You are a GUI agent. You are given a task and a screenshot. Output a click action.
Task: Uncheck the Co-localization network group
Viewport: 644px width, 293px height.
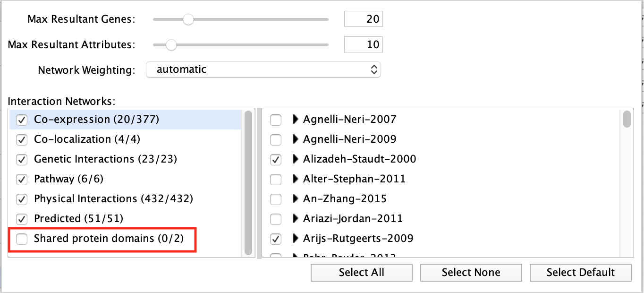click(x=22, y=140)
